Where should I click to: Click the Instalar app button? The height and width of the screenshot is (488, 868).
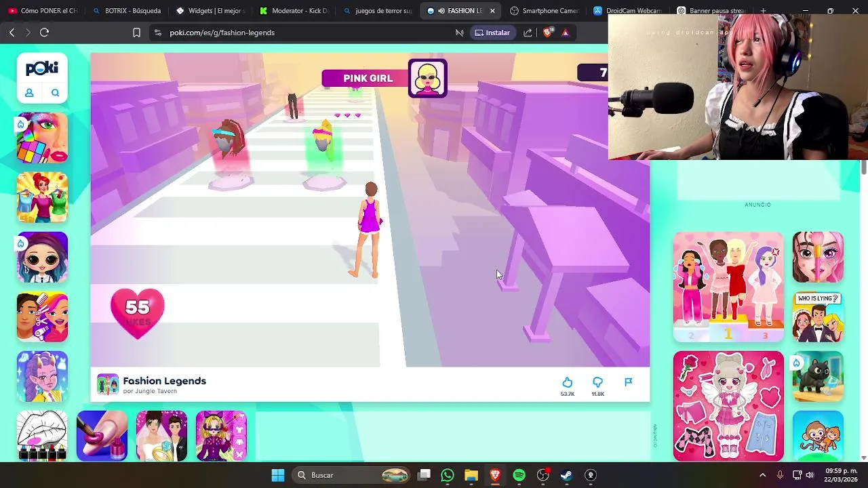492,33
